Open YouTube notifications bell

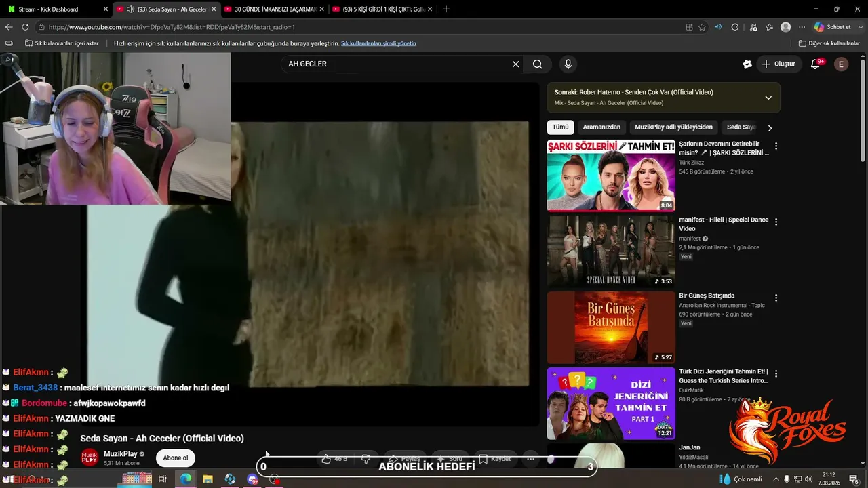(816, 64)
